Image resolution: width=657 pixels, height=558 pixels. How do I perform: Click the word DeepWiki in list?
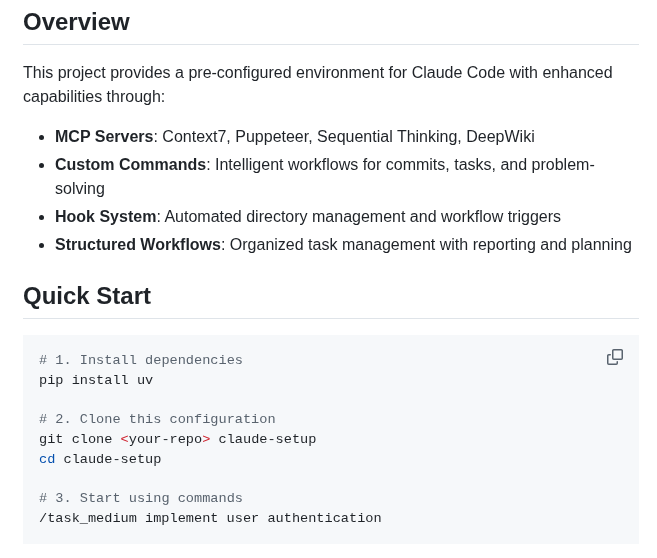[x=500, y=137]
